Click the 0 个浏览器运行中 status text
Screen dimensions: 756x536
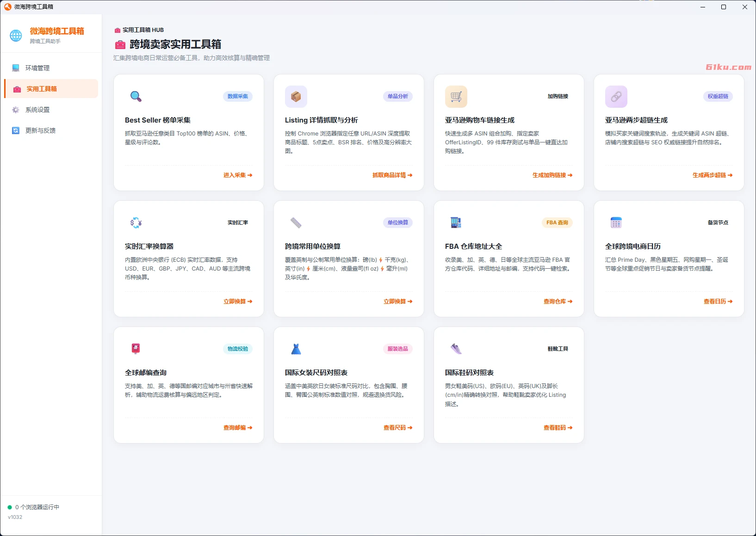37,507
